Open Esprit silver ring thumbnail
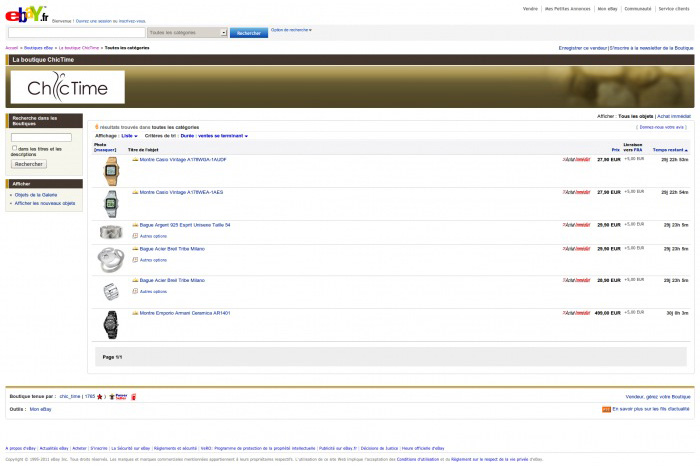Image resolution: width=700 pixels, height=466 pixels. (111, 232)
